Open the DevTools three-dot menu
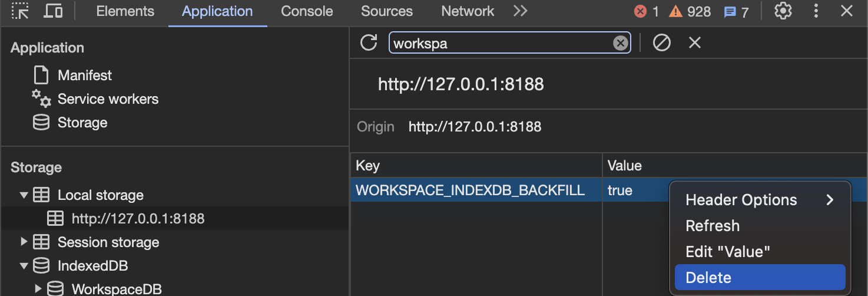This screenshot has height=296, width=868. click(x=816, y=11)
